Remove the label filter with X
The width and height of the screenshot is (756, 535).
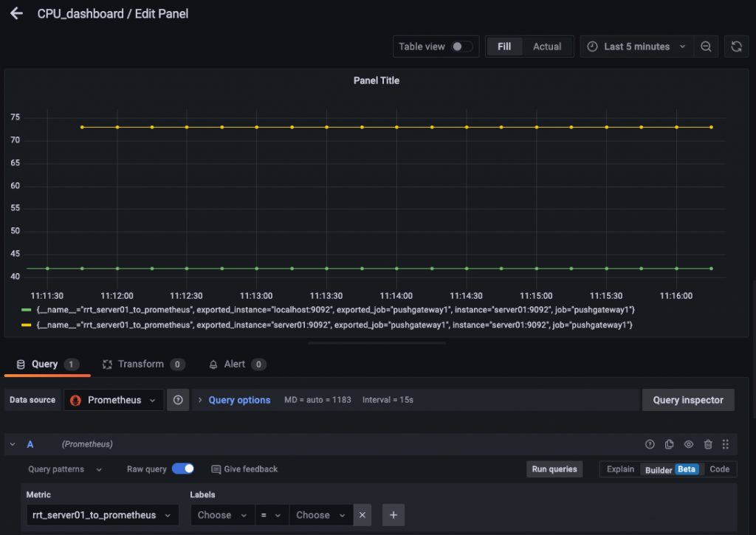pyautogui.click(x=362, y=515)
